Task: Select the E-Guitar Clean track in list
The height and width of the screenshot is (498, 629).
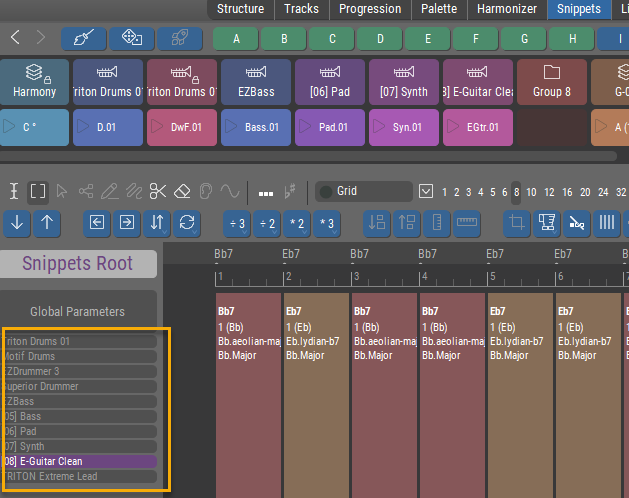Action: click(80, 462)
